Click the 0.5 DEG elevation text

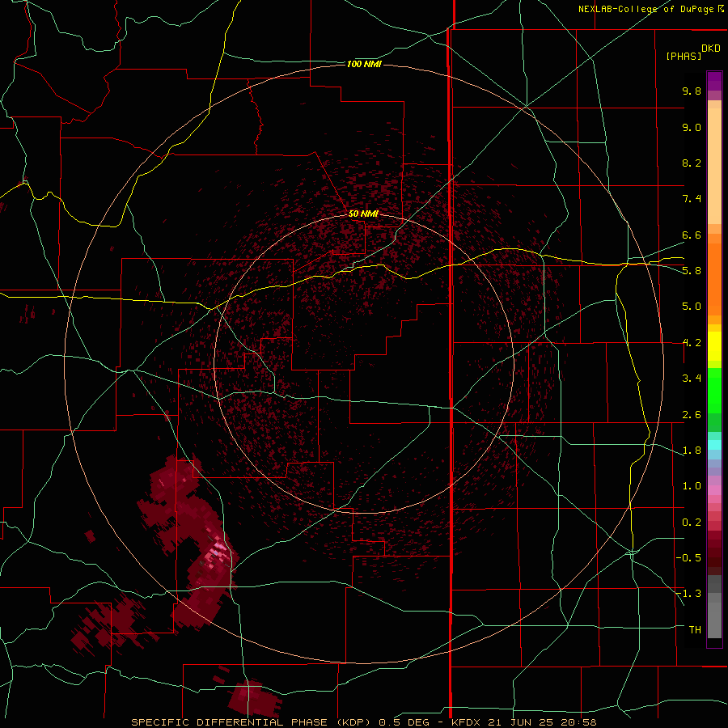pyautogui.click(x=404, y=722)
